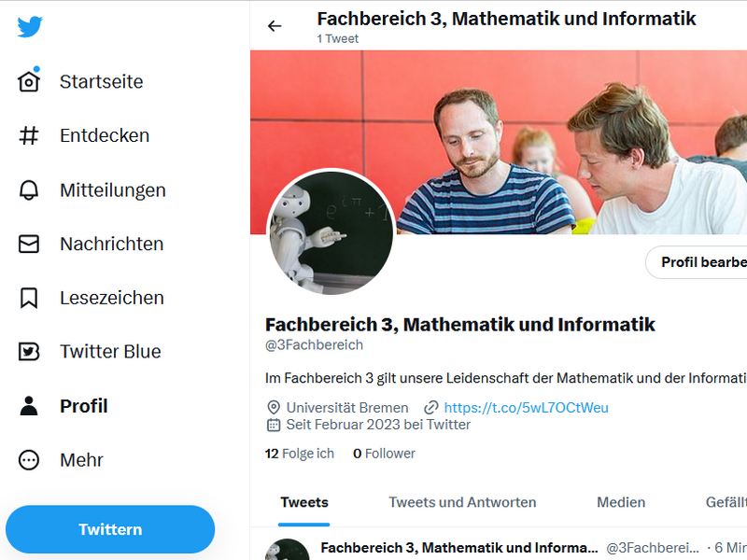Select the Profil person icon

[30, 406]
